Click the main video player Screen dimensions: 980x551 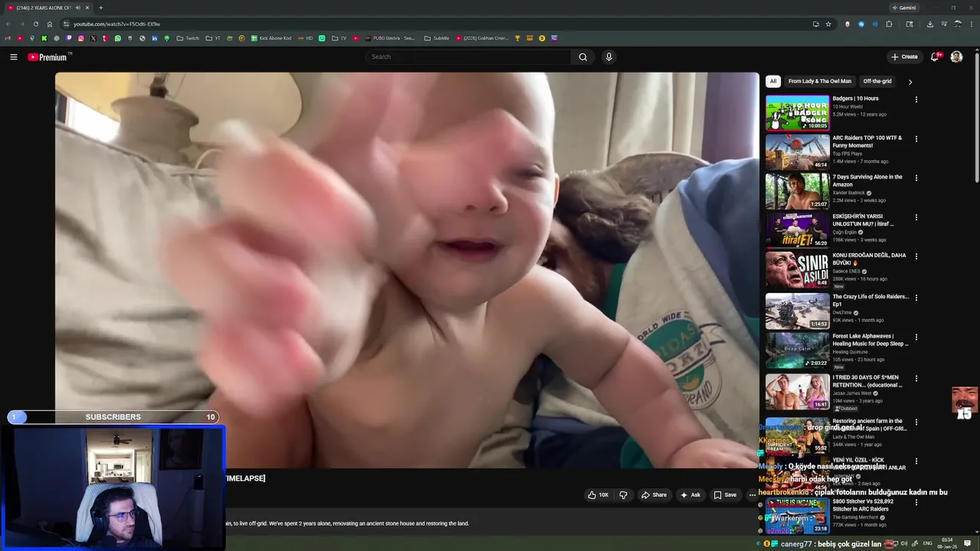tap(407, 269)
